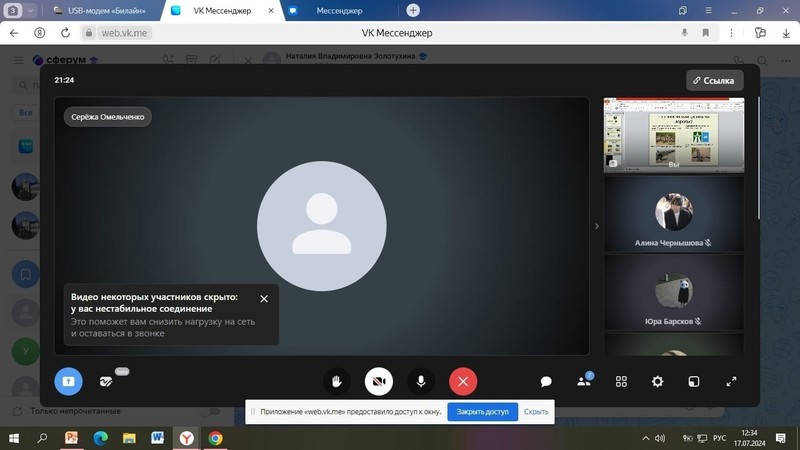800x450 pixels.
Task: Stop screen sharing with the blue button
Action: pyautogui.click(x=68, y=381)
